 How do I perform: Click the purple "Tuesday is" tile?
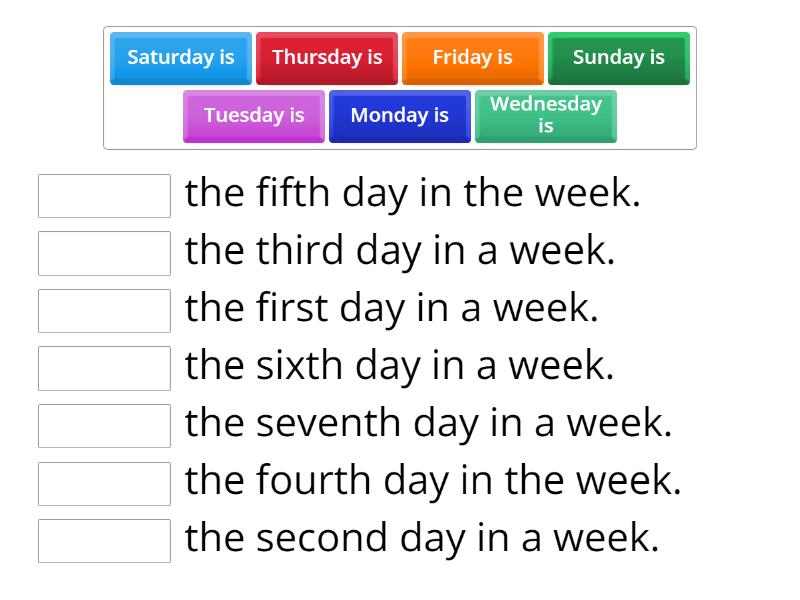tap(253, 116)
